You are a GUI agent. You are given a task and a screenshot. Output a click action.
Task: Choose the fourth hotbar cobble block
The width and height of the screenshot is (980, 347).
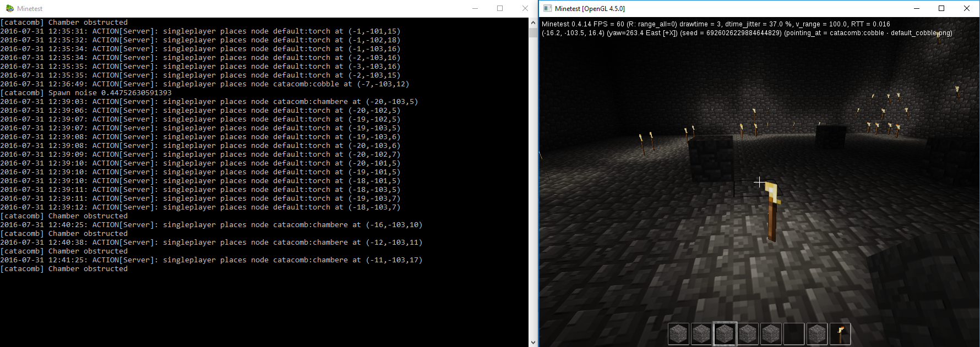pos(748,334)
